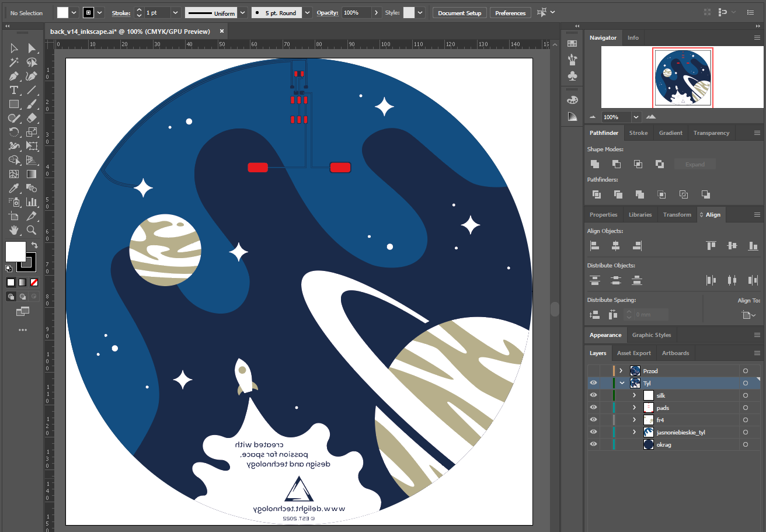The image size is (766, 532).
Task: Expand the Przod layer
Action: pos(621,371)
